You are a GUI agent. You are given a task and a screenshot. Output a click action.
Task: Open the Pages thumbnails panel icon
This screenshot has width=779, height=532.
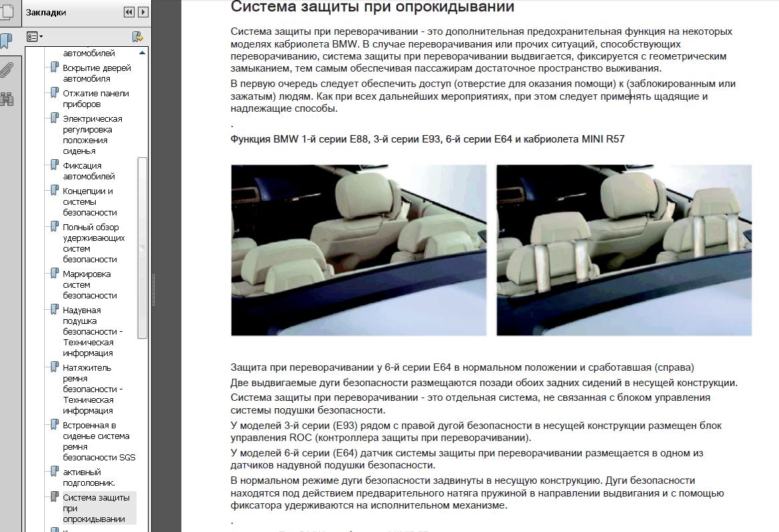pyautogui.click(x=5, y=13)
